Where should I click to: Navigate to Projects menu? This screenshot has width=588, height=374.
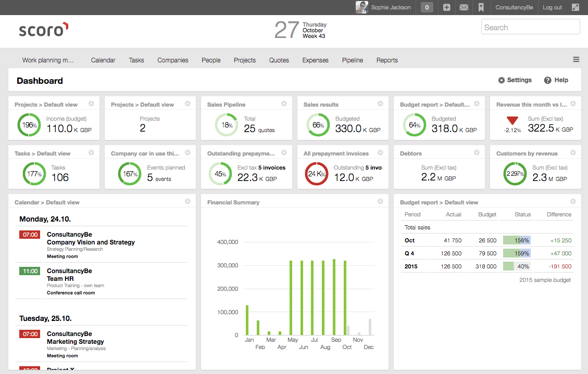(244, 60)
